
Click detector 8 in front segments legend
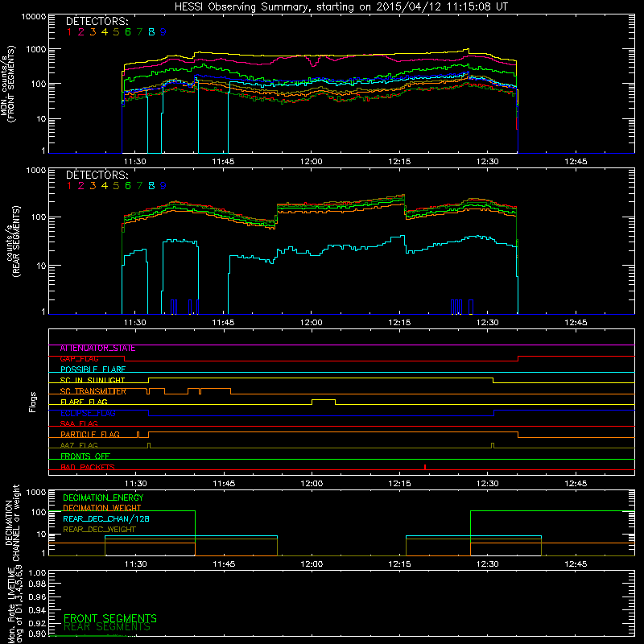click(x=151, y=32)
